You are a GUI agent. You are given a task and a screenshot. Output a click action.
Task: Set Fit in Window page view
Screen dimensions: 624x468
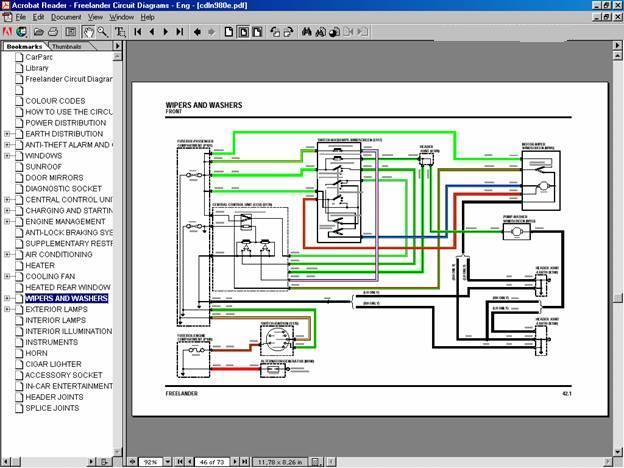[x=243, y=32]
